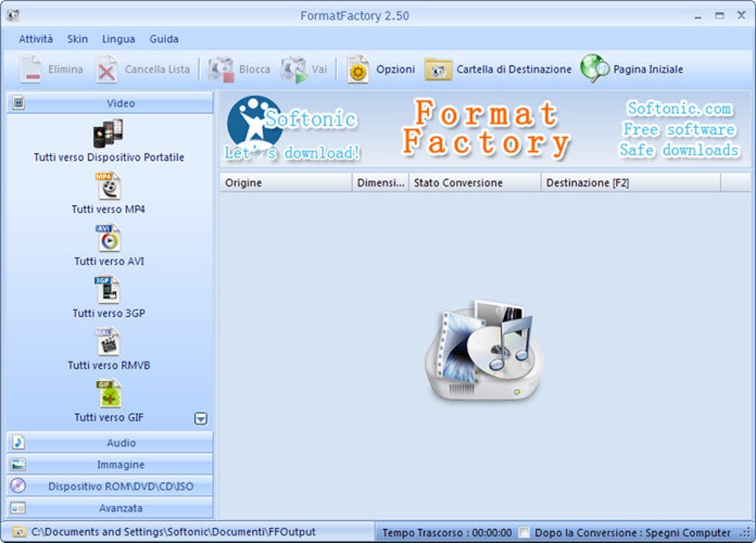The width and height of the screenshot is (756, 543).
Task: Open the Skin menu
Action: point(78,39)
